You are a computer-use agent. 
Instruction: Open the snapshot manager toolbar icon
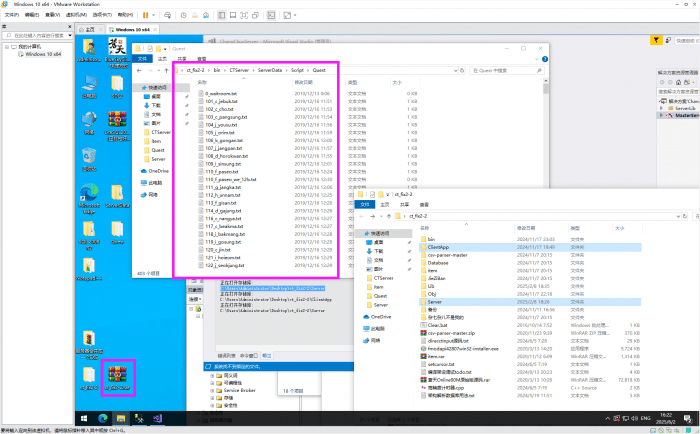pos(206,15)
